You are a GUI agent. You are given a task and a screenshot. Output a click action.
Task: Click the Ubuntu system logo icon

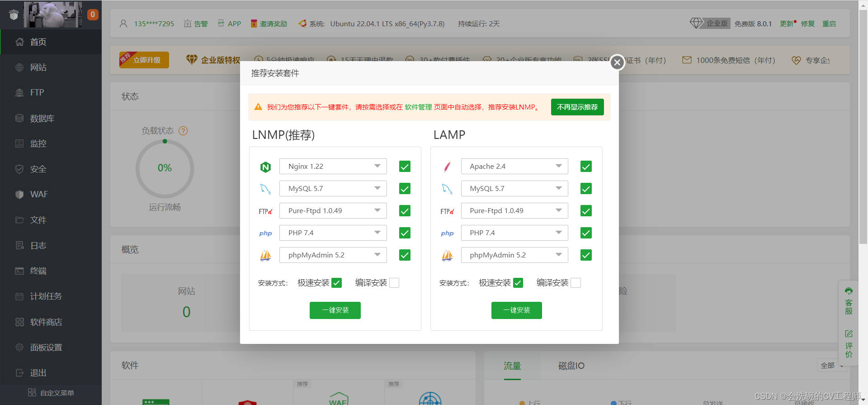302,24
